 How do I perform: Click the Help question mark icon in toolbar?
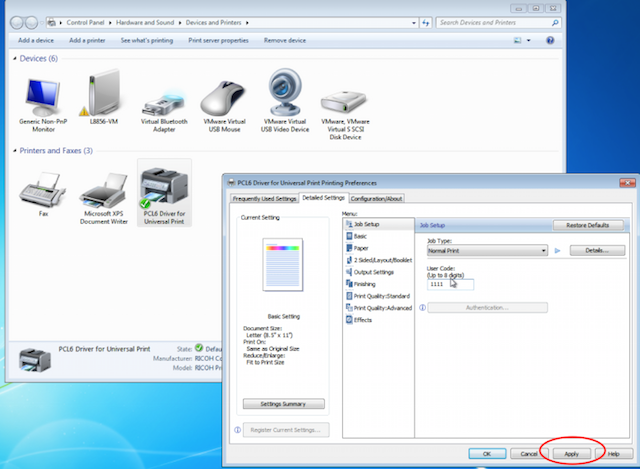[550, 40]
